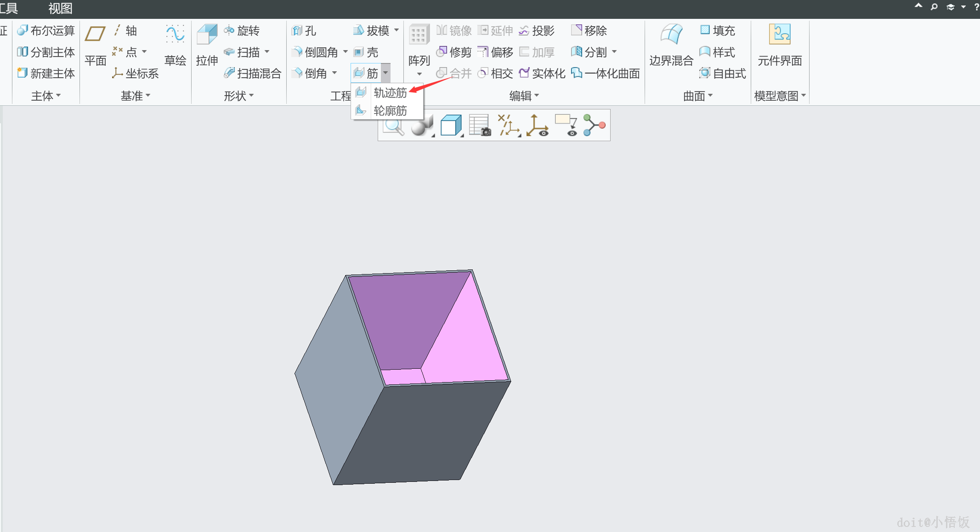Open the saved views cube icon
Viewport: 980px width, 532px height.
pyautogui.click(x=451, y=125)
